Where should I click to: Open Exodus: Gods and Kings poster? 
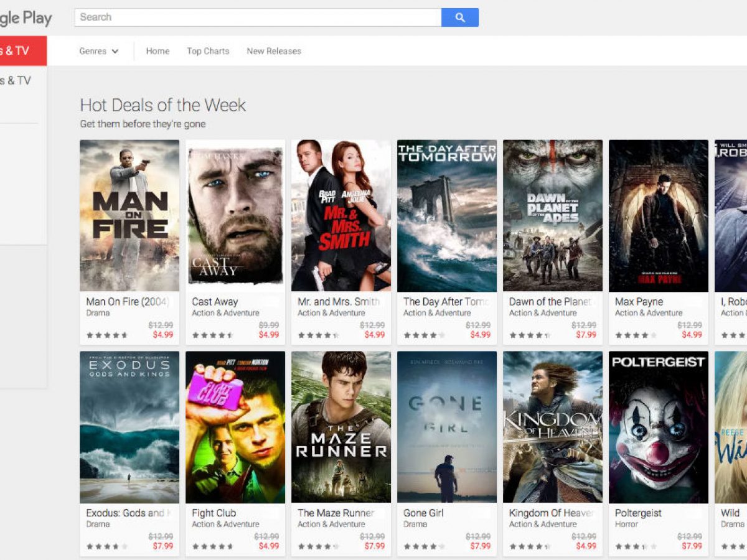click(129, 427)
